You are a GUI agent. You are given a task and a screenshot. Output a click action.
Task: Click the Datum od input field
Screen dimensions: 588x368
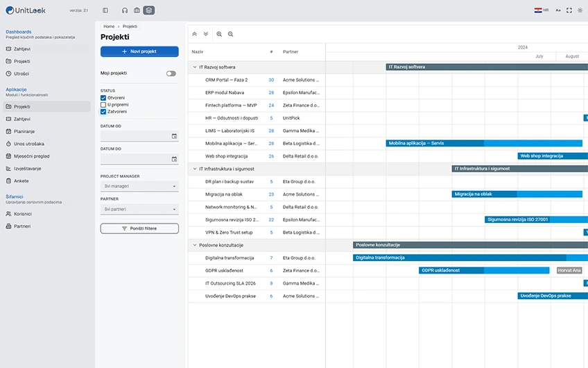coord(139,136)
